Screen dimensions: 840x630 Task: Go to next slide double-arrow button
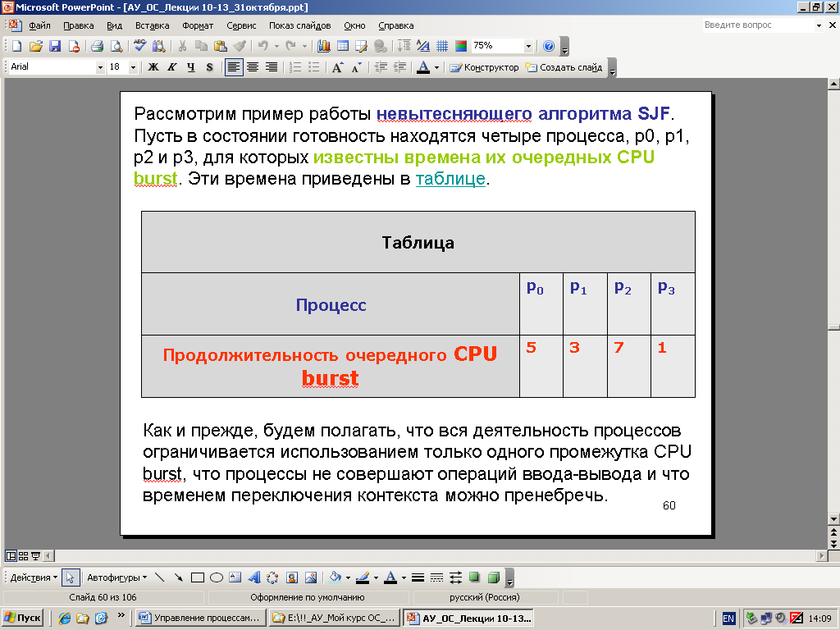pos(833,543)
